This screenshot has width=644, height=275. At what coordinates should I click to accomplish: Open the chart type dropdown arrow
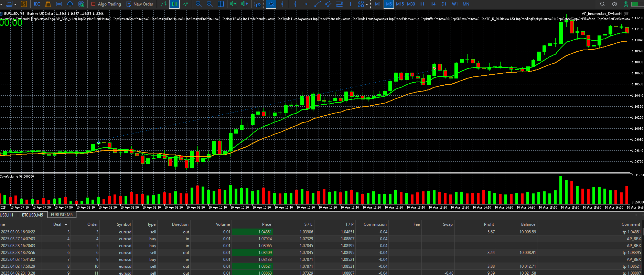point(15,4)
